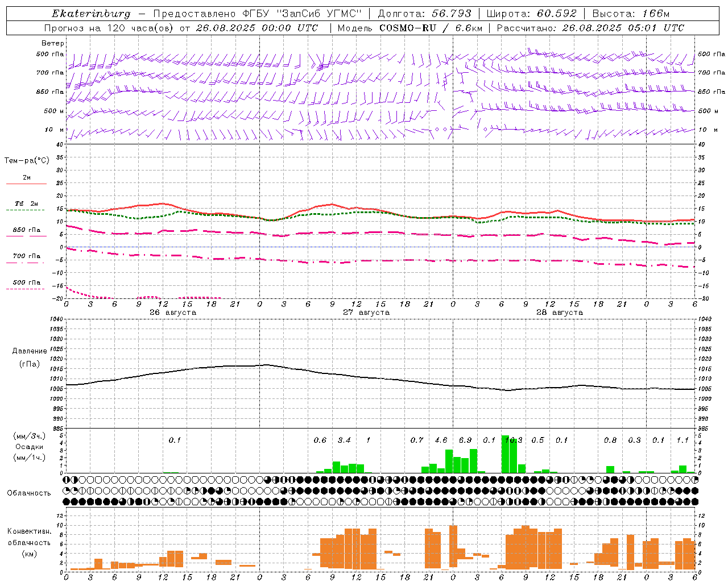Click the solid line sample under '2м'
Viewport: 728px width, 582px height.
(x=26, y=184)
